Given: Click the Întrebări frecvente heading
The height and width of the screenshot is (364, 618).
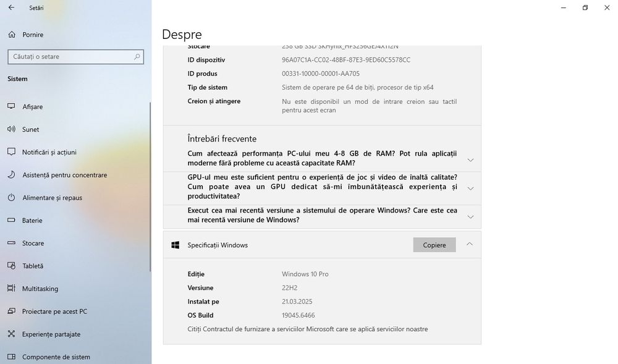Looking at the screenshot, I should [222, 138].
